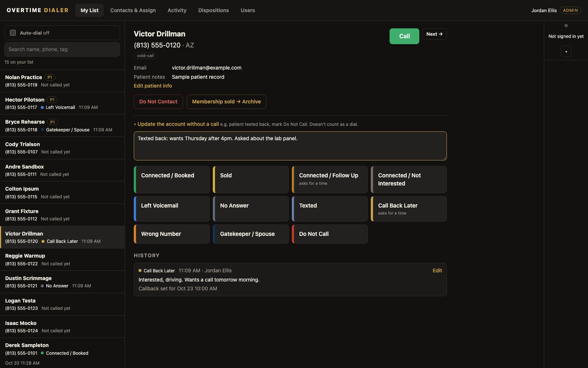Click the green Call button
The height and width of the screenshot is (368, 588).
[x=404, y=36]
